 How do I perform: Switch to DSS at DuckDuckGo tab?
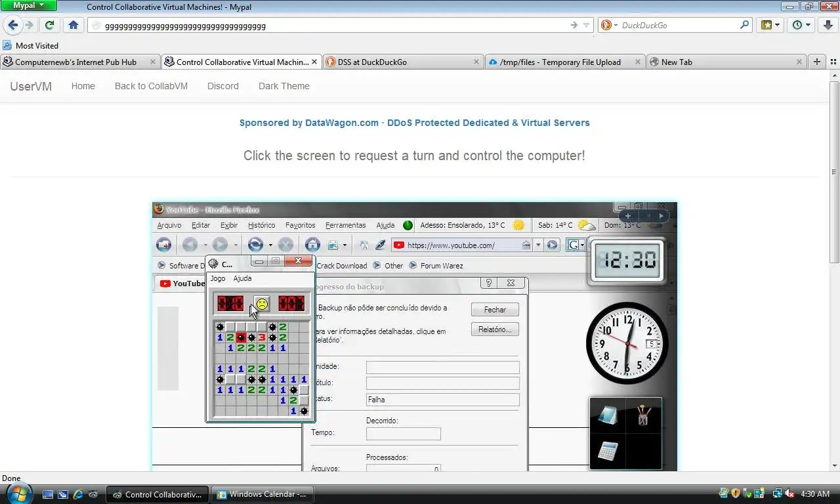[402, 62]
